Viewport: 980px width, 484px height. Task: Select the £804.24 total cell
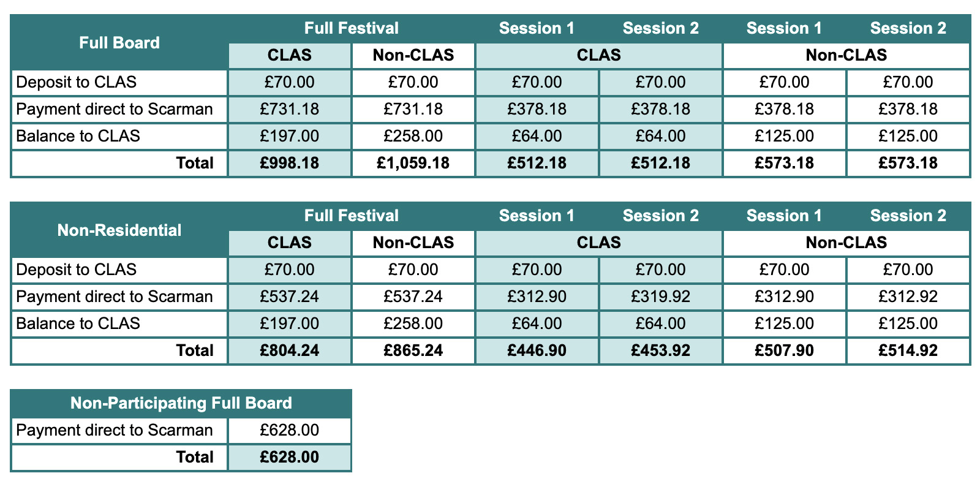point(290,350)
